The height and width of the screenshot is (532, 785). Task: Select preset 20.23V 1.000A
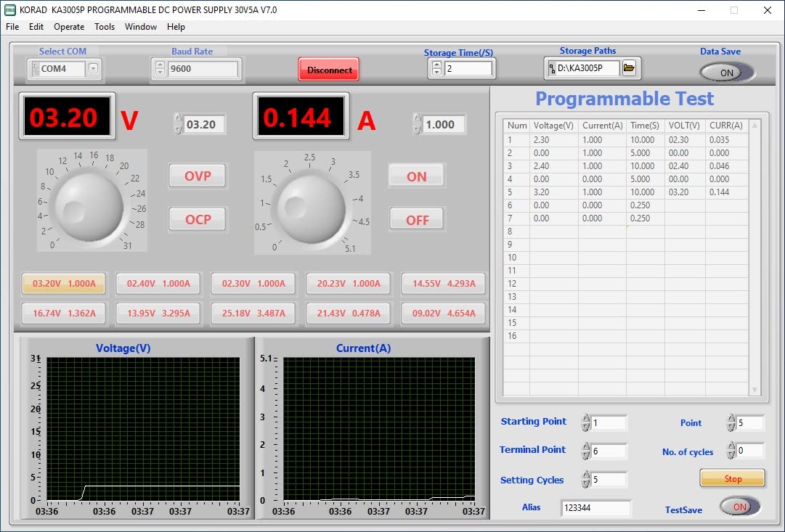click(349, 284)
